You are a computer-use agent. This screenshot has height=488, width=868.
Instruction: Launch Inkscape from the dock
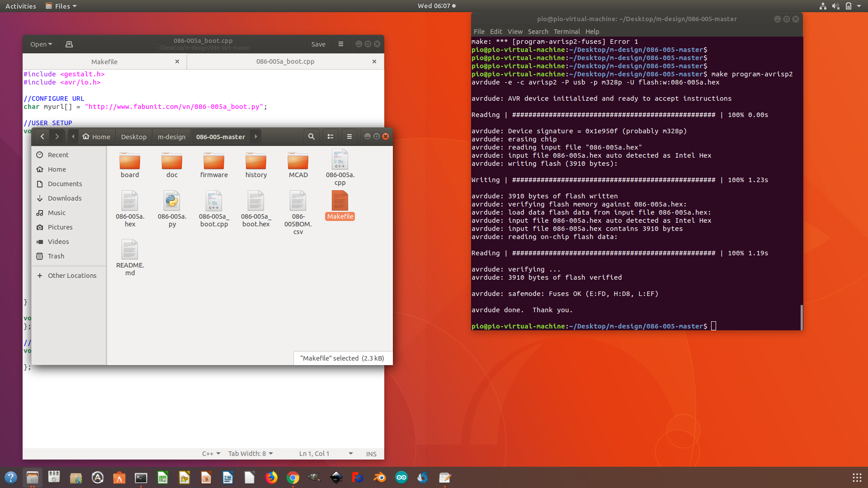336,478
